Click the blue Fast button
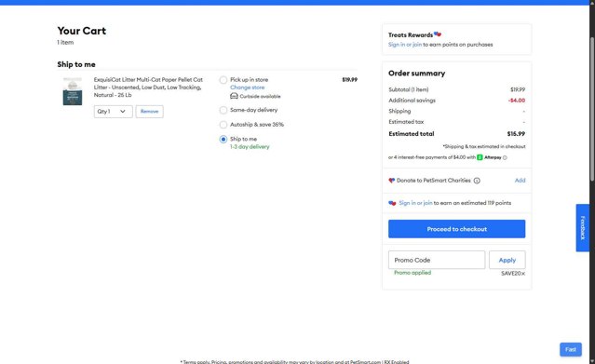595x364 pixels. tap(571, 350)
